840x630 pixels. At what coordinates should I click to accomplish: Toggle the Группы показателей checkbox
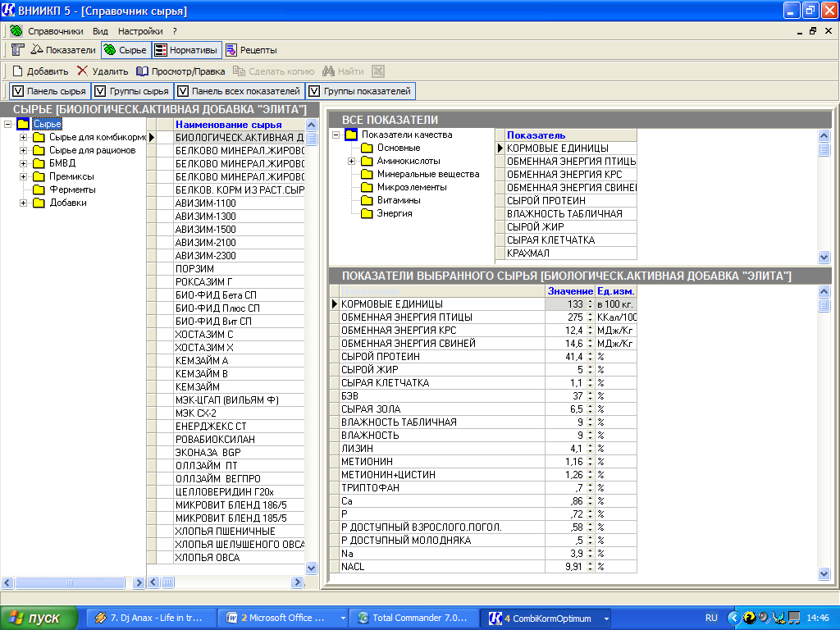(313, 91)
